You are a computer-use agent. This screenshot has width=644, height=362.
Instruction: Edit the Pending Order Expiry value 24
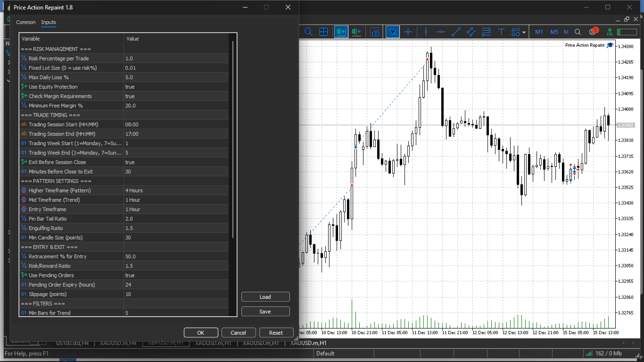[176, 285]
